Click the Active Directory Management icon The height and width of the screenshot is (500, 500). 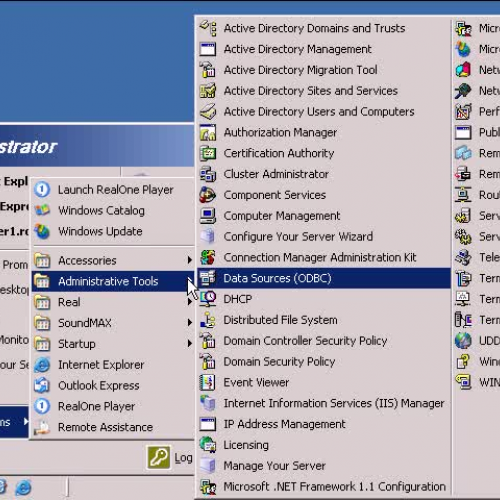coord(208,49)
